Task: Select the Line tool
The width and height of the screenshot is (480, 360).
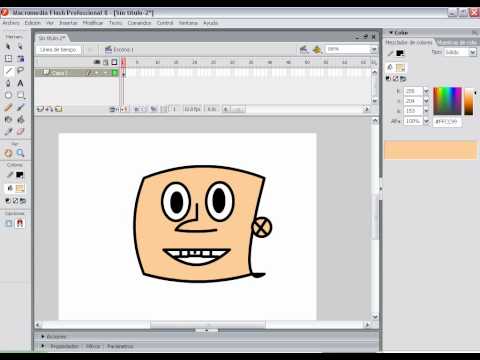Action: (x=8, y=71)
